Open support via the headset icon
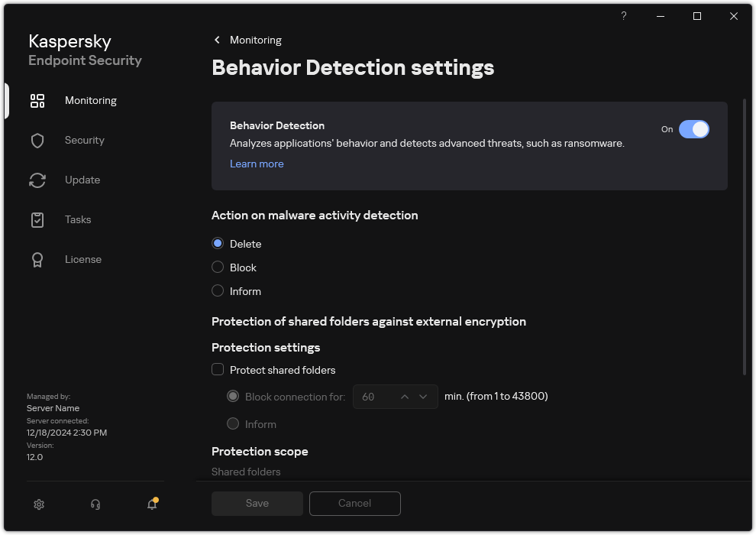This screenshot has width=756, height=535. pos(95,504)
